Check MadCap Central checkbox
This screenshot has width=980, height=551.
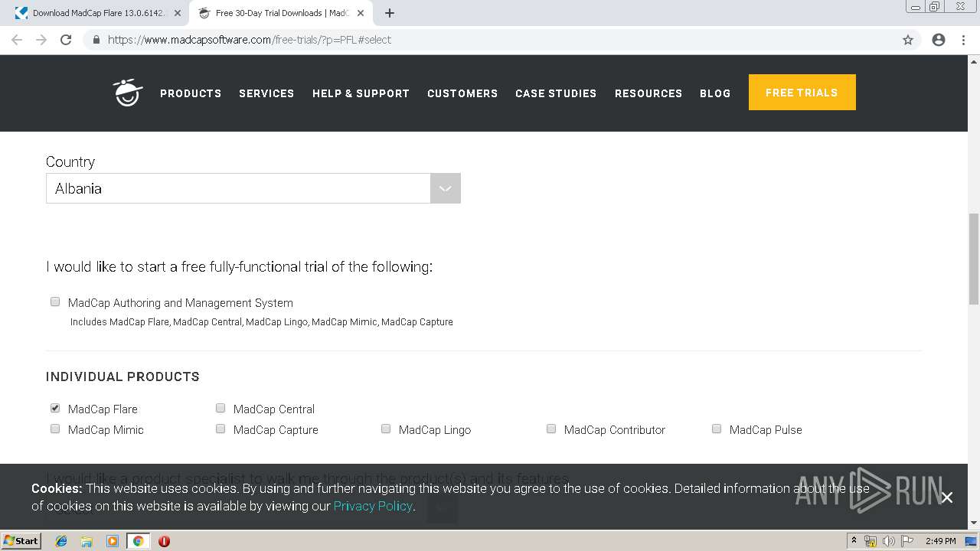tap(220, 408)
